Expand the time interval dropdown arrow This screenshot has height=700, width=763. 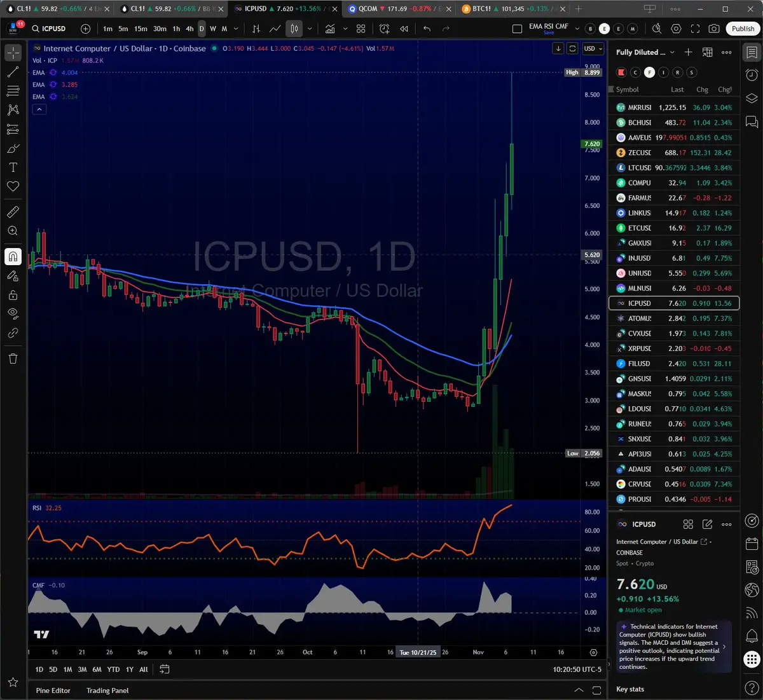pyautogui.click(x=236, y=29)
